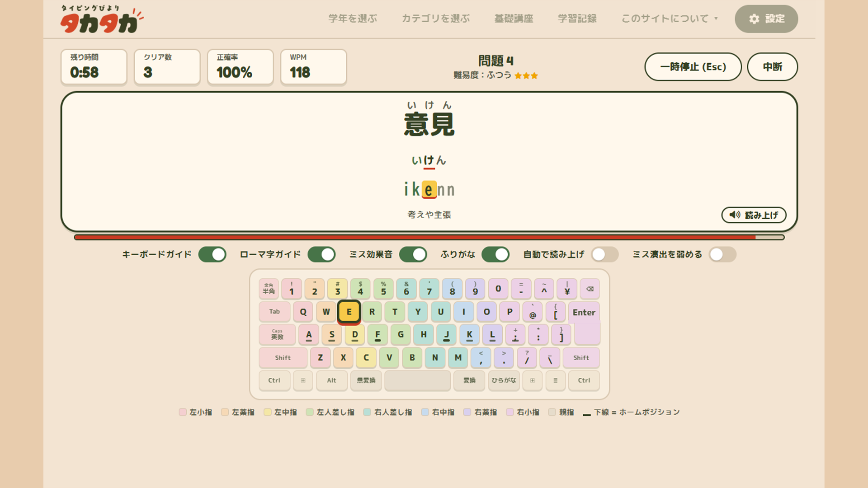
Task: Turn off ローマ字ガイド toggle
Action: tap(321, 254)
